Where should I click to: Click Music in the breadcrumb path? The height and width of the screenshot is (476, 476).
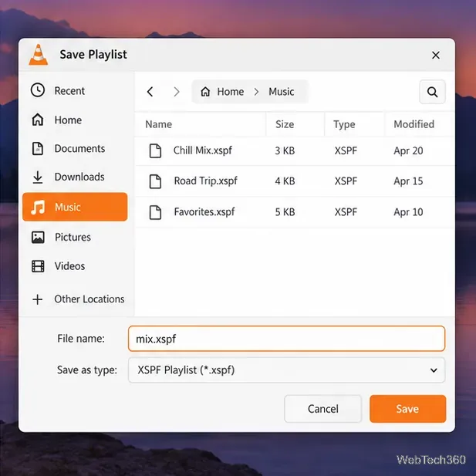tap(282, 92)
